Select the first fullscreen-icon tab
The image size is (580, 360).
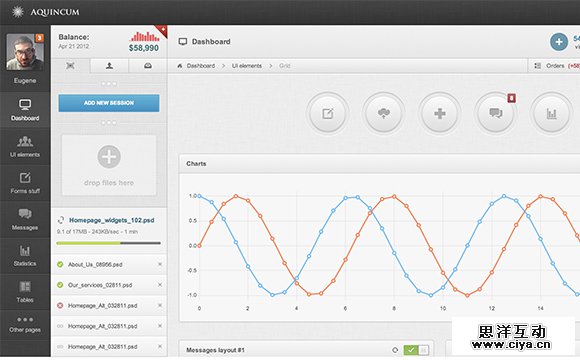[x=70, y=66]
